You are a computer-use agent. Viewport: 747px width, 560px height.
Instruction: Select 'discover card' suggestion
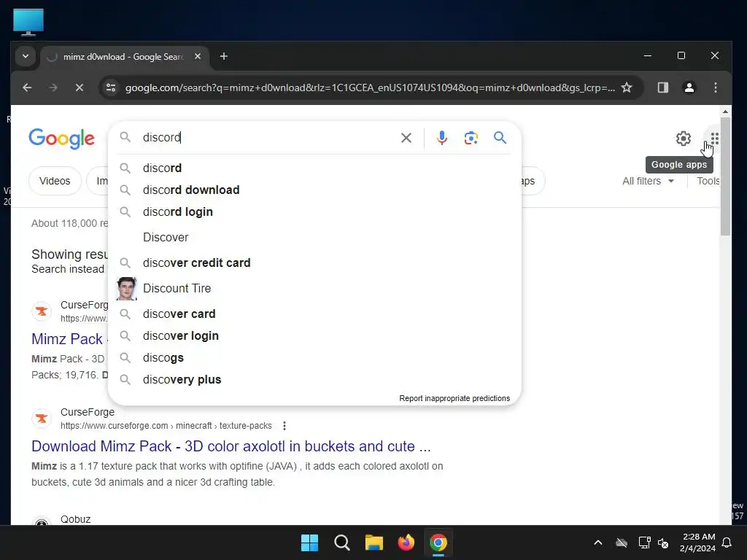point(314,314)
